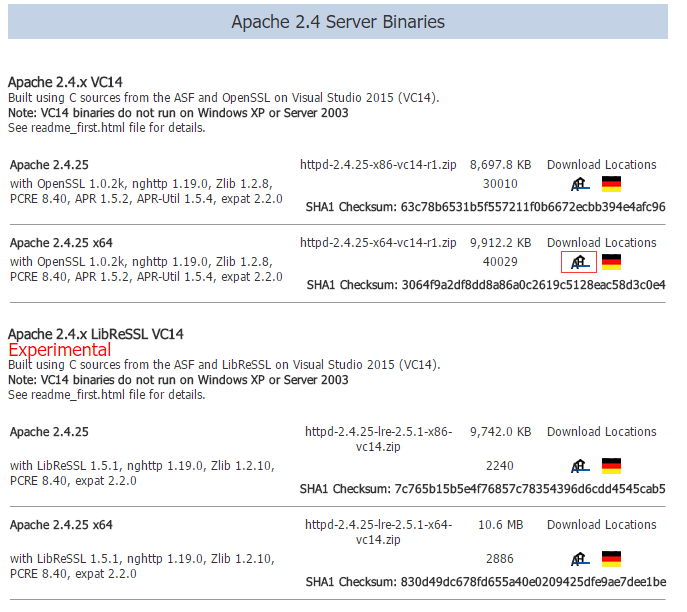Click German flag mirror for httpd-2.4.25-x86-vc14-r1.zip
Screen dimensions: 687x612
click(x=611, y=184)
